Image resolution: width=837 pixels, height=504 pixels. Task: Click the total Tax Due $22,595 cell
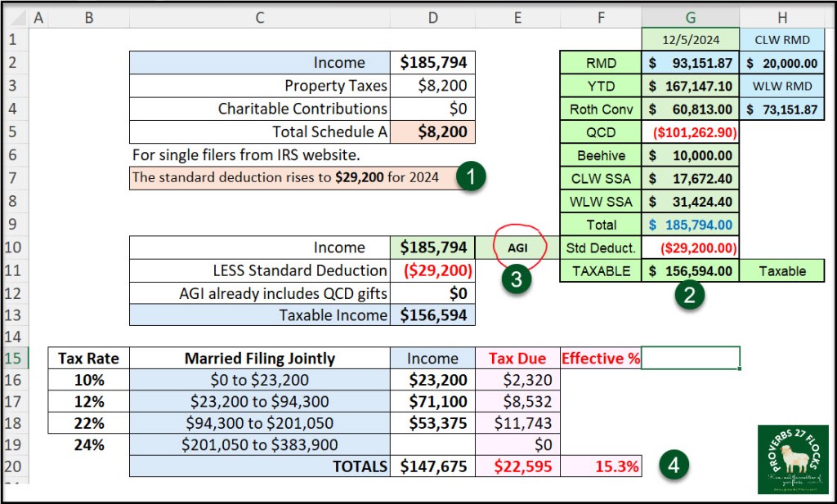click(x=517, y=466)
